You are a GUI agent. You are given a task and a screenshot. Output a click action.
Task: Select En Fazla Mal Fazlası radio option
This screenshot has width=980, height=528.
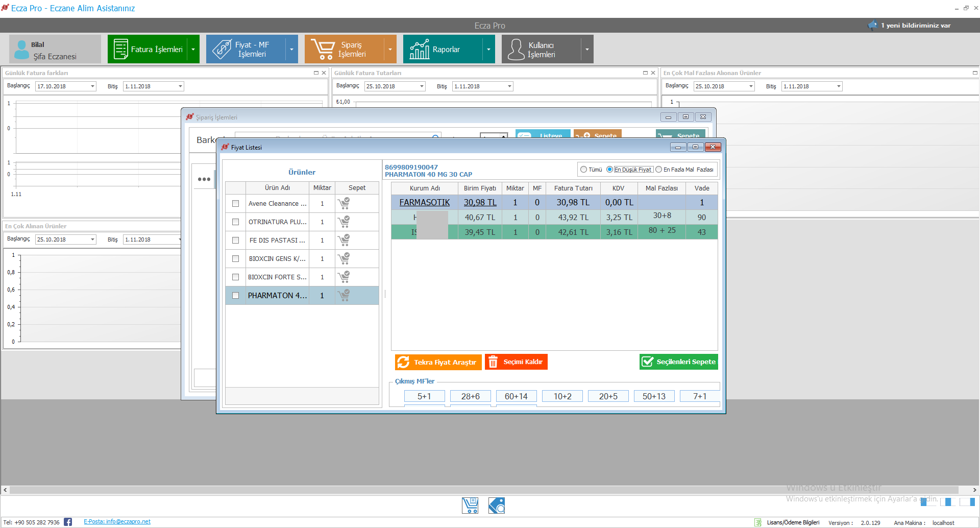click(x=658, y=170)
